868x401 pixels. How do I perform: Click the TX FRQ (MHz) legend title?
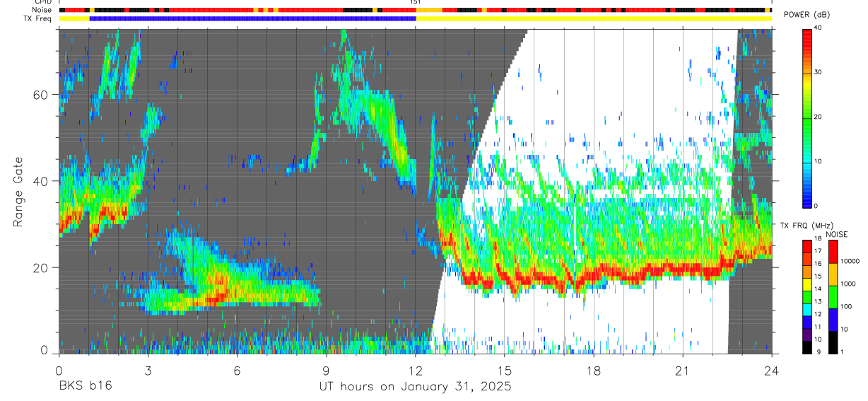[807, 225]
